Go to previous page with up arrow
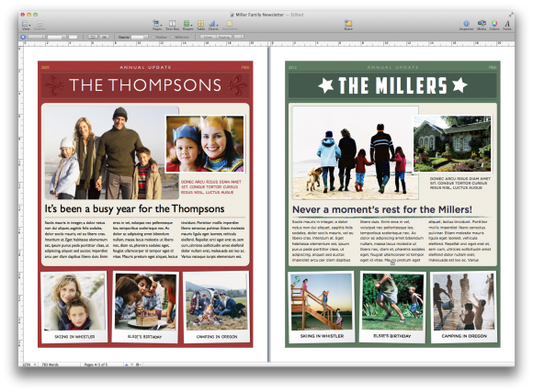This screenshot has height=392, width=533. click(x=127, y=364)
